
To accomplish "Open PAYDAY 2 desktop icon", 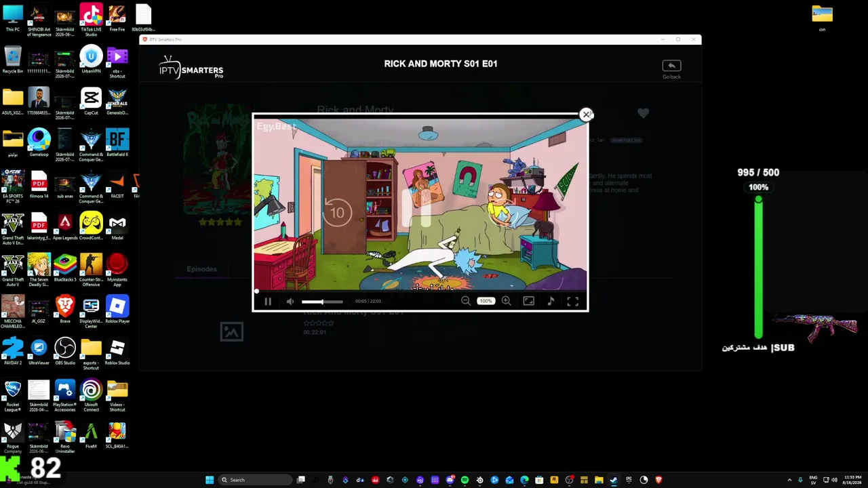I will click(x=13, y=352).
